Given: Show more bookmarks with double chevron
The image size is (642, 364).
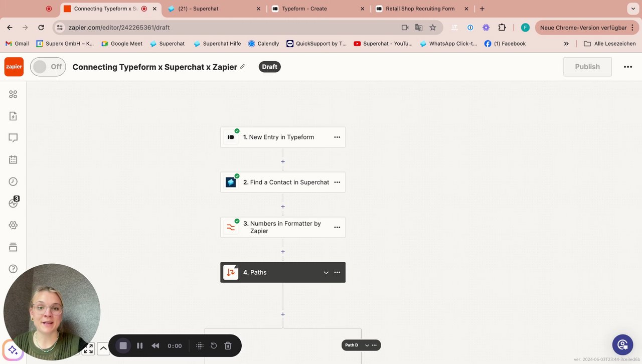Looking at the screenshot, I should (x=566, y=44).
